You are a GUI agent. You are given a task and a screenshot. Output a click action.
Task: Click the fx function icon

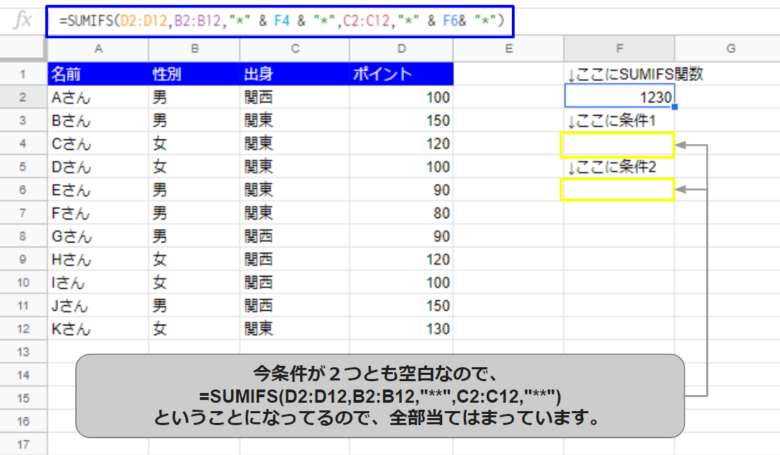pyautogui.click(x=22, y=20)
